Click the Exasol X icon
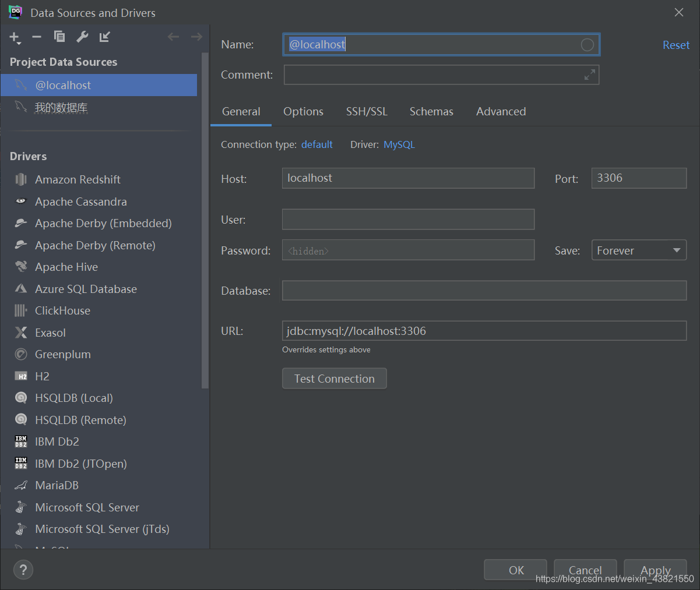 click(x=21, y=333)
